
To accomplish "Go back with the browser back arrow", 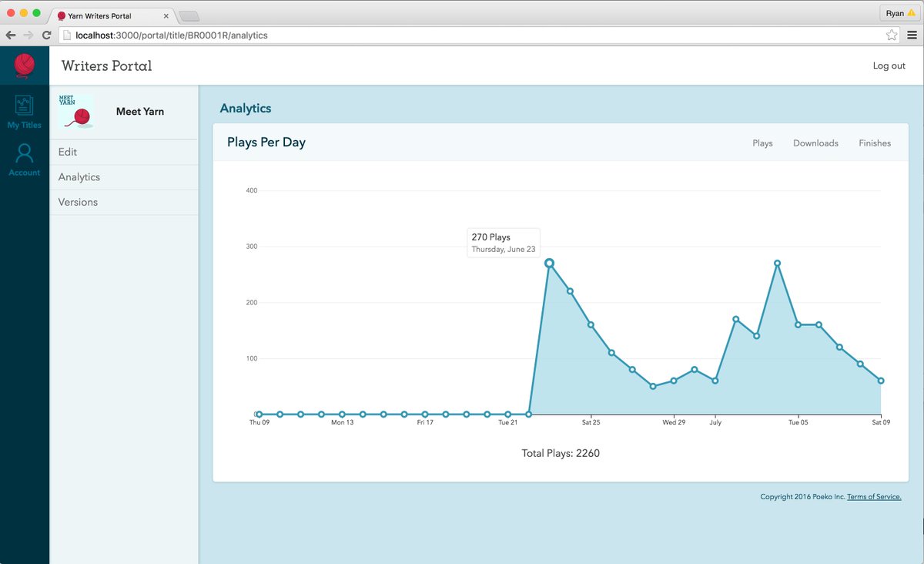I will tap(11, 35).
